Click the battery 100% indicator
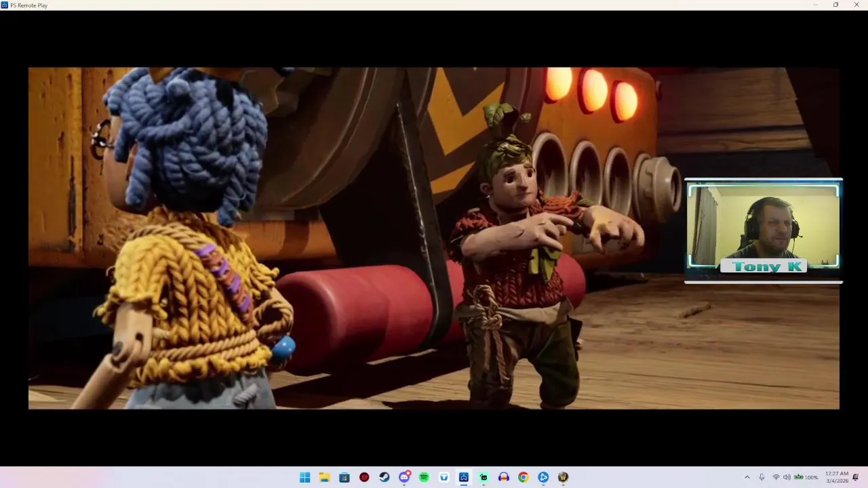868x488 pixels. (806, 477)
